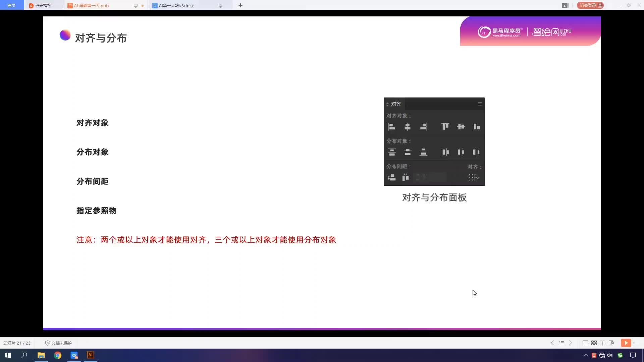Select the bottom-align objects icon
The height and width of the screenshot is (362, 644).
(477, 127)
